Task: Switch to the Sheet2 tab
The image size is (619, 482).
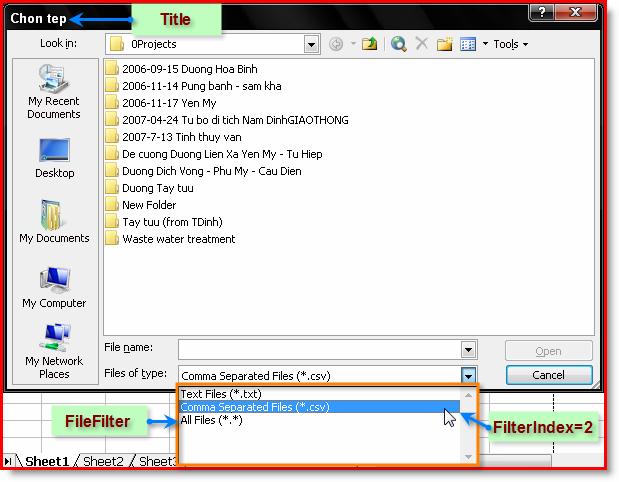Action: point(103,461)
